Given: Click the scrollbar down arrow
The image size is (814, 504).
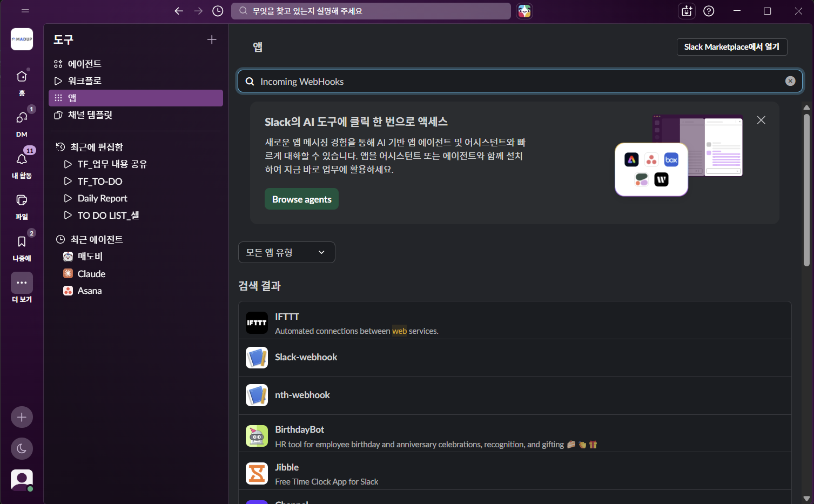Looking at the screenshot, I should click(x=806, y=499).
